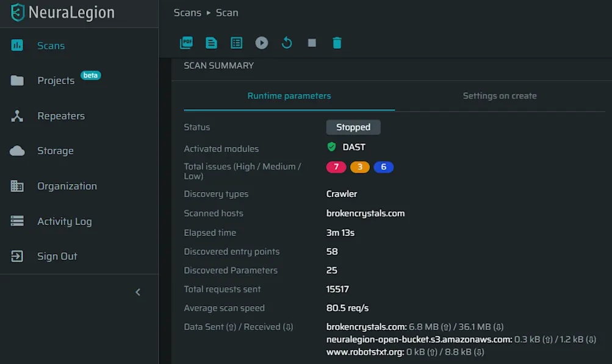Sign out using the sidebar option
Screen dimensions: 612x364
coord(57,256)
